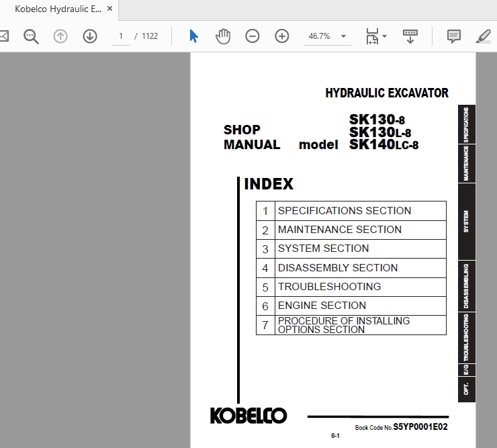Image resolution: width=497 pixels, height=448 pixels.
Task: Close the Kobelco Hydraulic document tab
Action: (109, 9)
